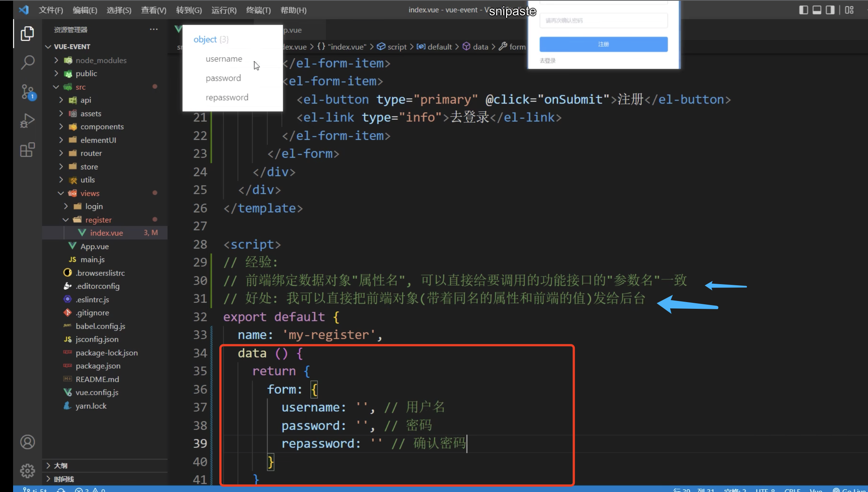Expand the 时间线 timeline section
This screenshot has height=492, width=868.
tap(105, 479)
